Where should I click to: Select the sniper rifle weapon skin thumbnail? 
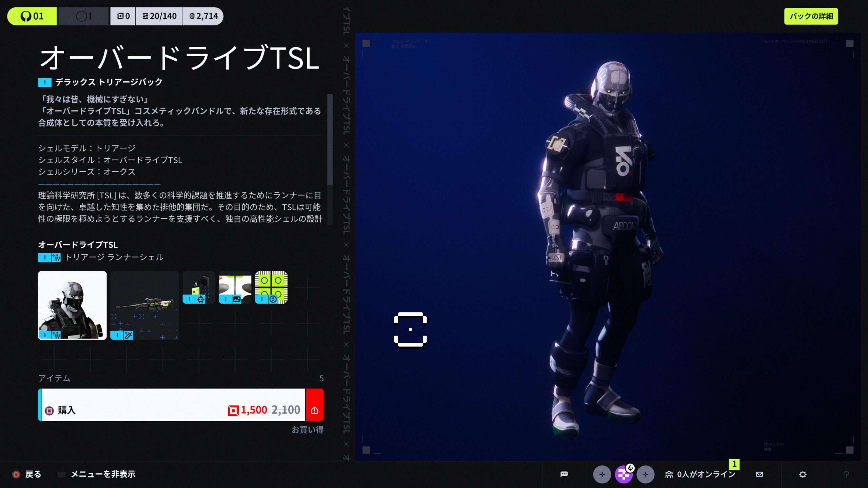pyautogui.click(x=144, y=305)
